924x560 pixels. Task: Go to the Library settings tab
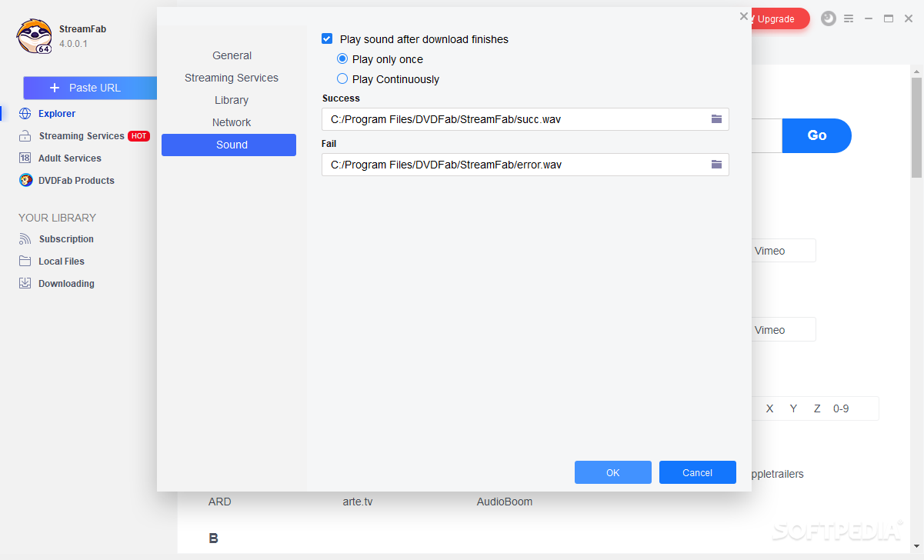(232, 100)
